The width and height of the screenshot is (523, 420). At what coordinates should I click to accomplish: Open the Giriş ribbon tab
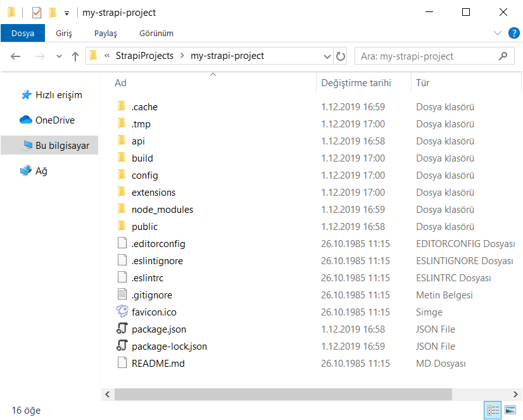(x=64, y=33)
